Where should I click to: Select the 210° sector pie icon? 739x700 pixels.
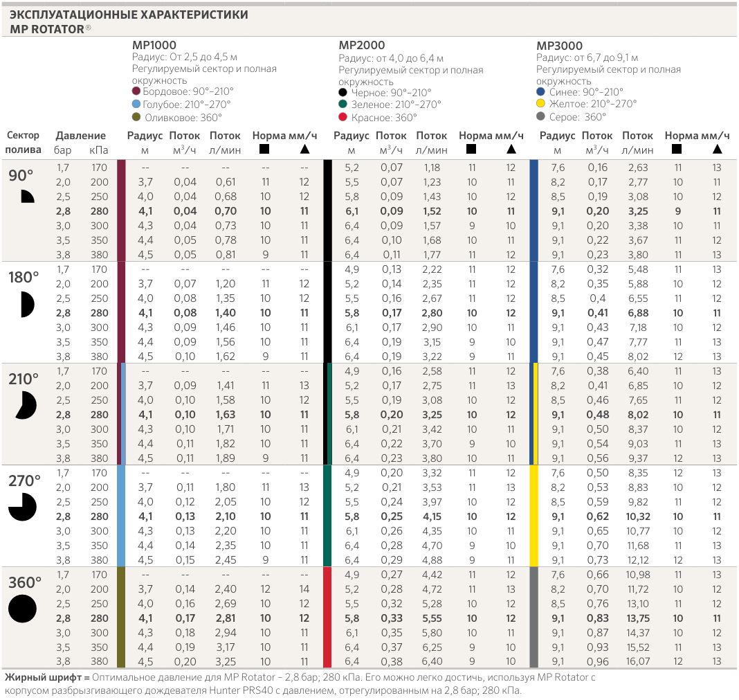(26, 405)
